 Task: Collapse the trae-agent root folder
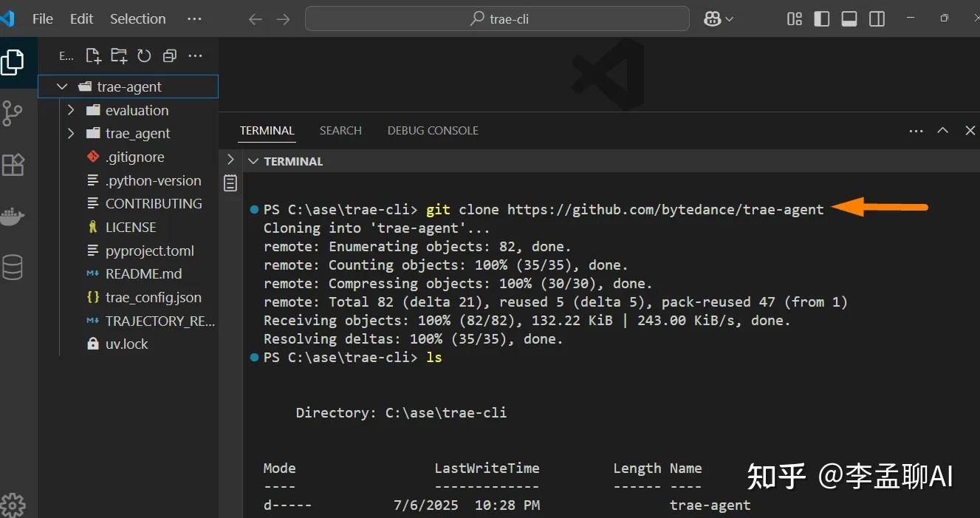point(63,86)
